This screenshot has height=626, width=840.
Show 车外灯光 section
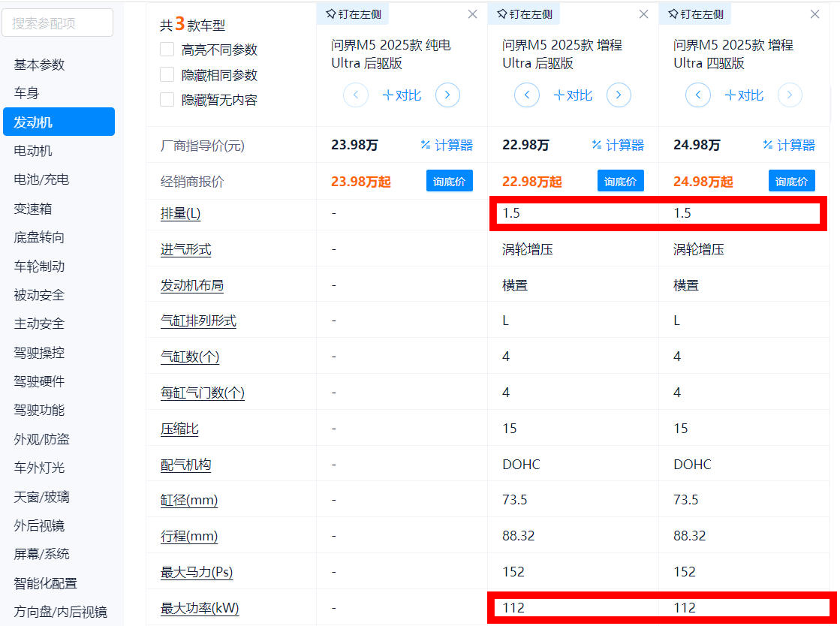39,468
